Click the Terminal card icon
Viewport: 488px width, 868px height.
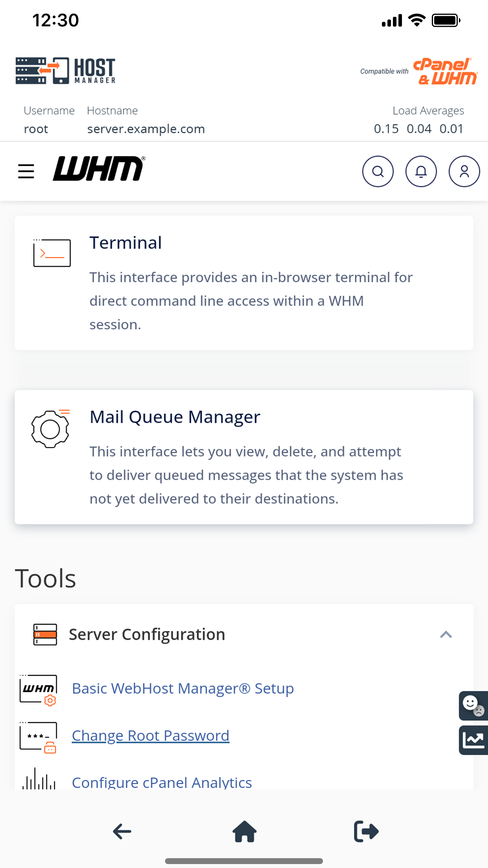(x=52, y=253)
